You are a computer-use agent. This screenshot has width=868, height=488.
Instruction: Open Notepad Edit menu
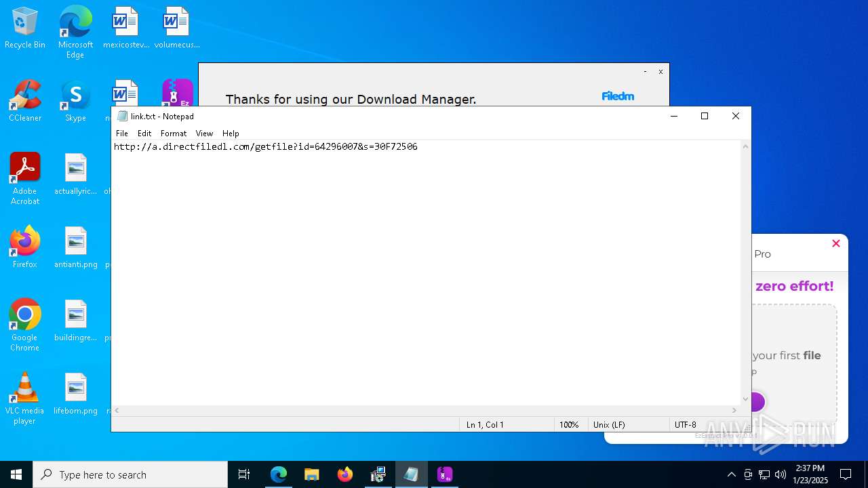pos(144,134)
